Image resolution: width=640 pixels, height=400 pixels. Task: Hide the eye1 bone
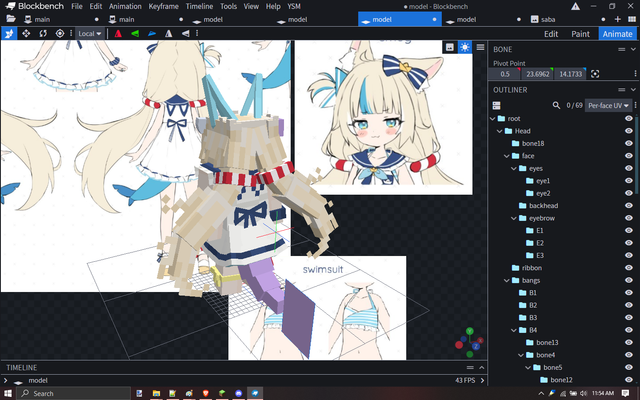629,181
